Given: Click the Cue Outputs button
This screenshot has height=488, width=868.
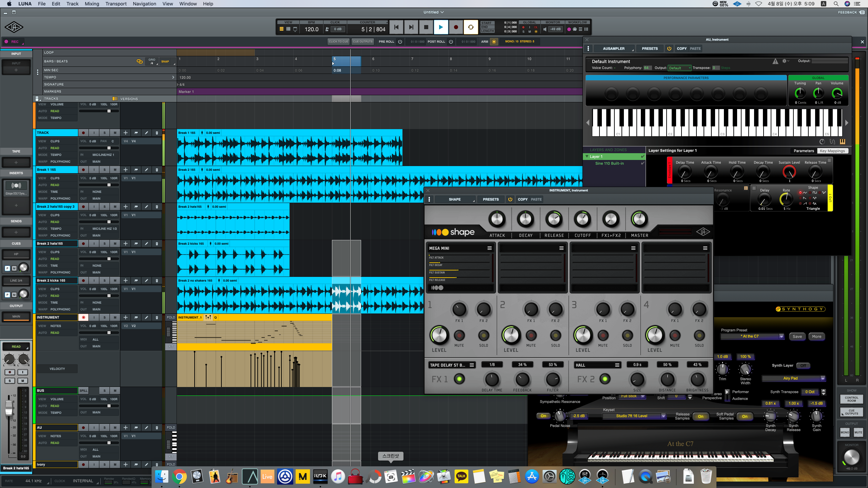Looking at the screenshot, I should click(362, 42).
